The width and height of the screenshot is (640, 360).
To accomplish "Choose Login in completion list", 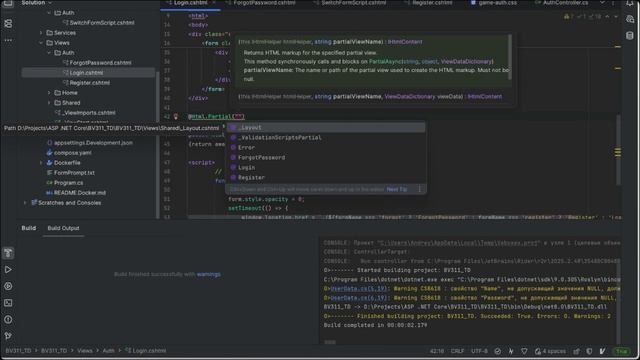I will pyautogui.click(x=326, y=167).
